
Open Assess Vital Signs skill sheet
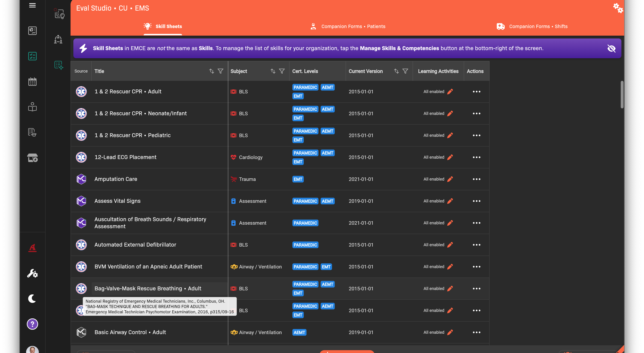click(x=117, y=201)
